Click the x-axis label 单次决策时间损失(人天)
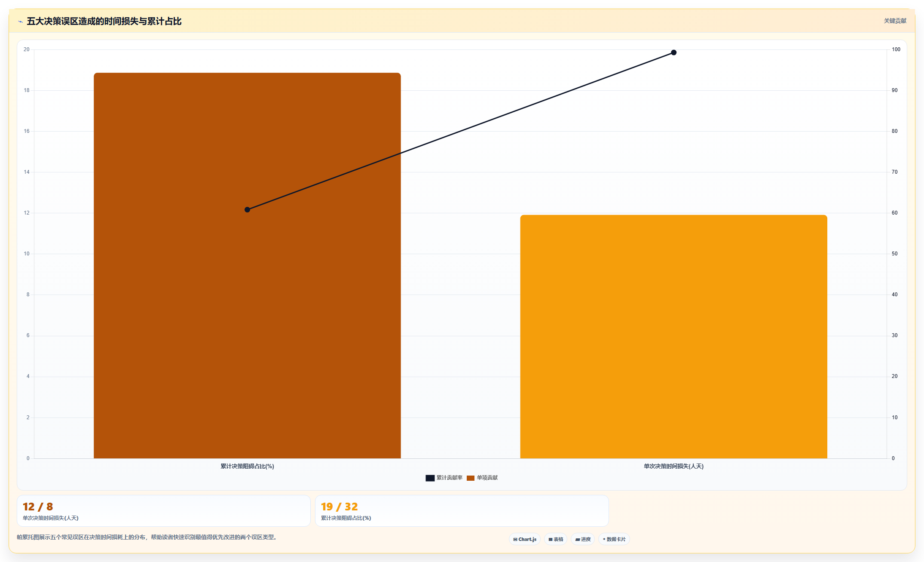 click(673, 466)
